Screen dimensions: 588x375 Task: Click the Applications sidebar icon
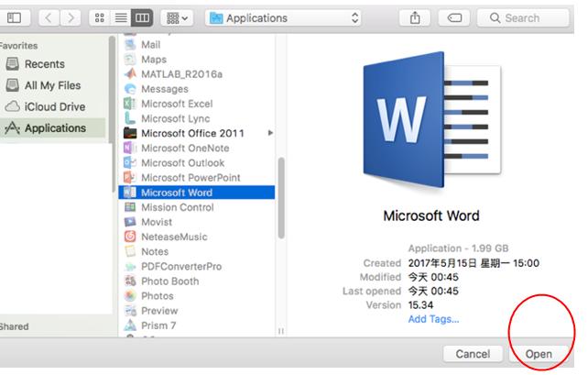click(x=12, y=128)
